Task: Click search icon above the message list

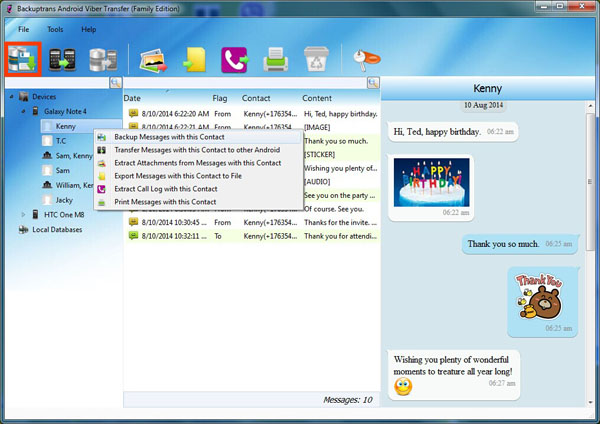Action: (373, 83)
